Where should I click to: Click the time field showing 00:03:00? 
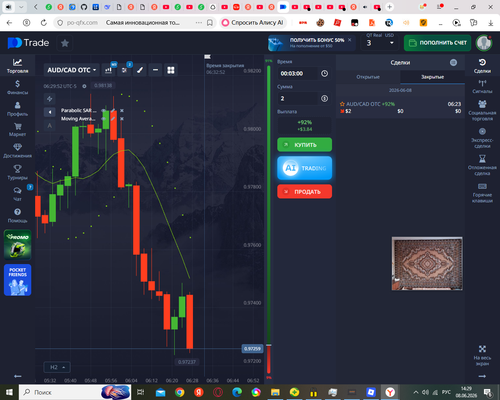(298, 73)
